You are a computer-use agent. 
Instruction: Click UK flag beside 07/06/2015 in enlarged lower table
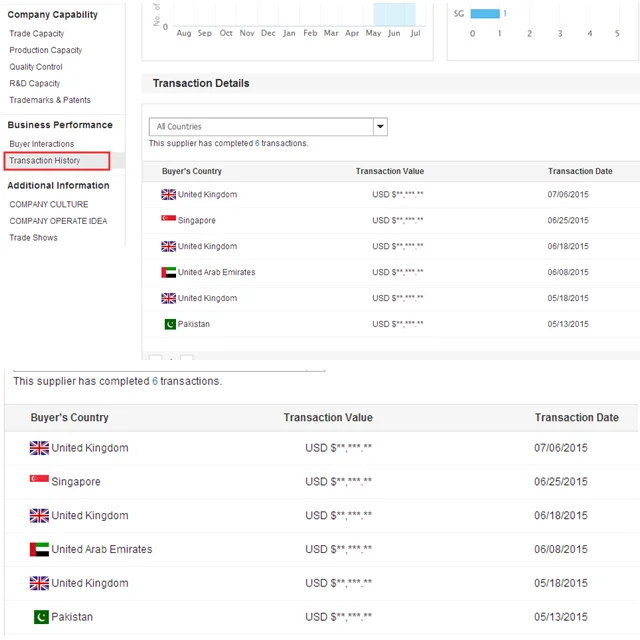click(39, 448)
